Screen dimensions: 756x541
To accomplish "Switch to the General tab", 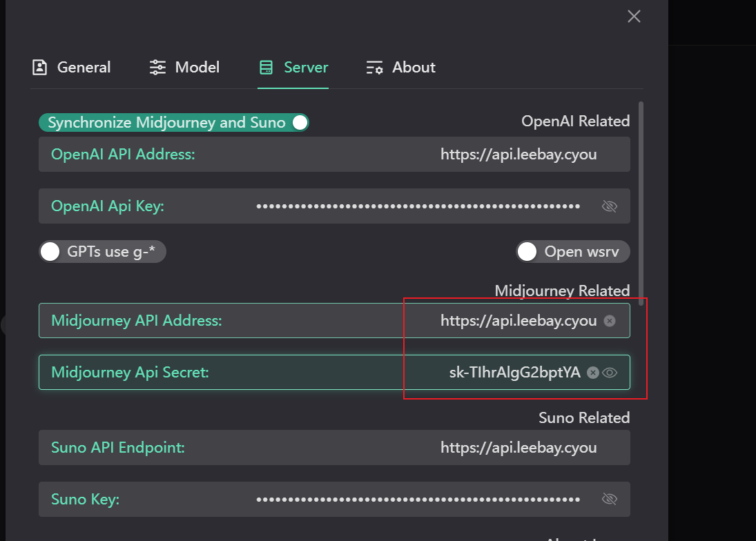I will [x=83, y=68].
